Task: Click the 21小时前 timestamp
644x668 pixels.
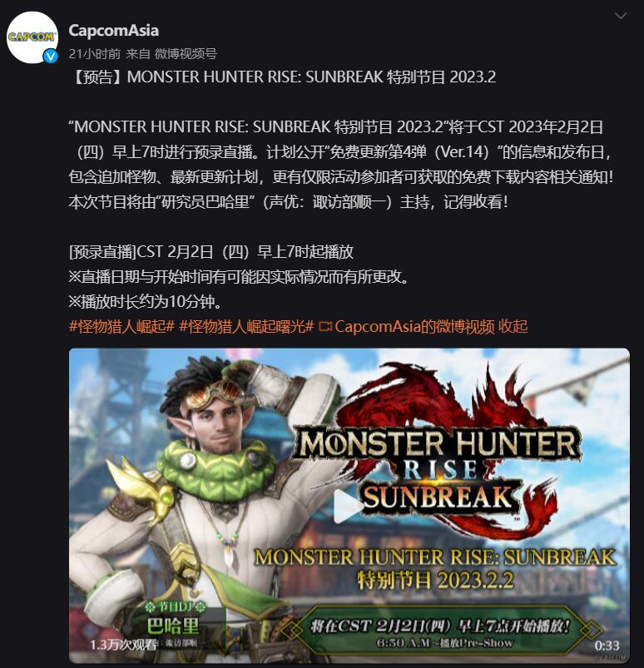Action: coord(95,54)
